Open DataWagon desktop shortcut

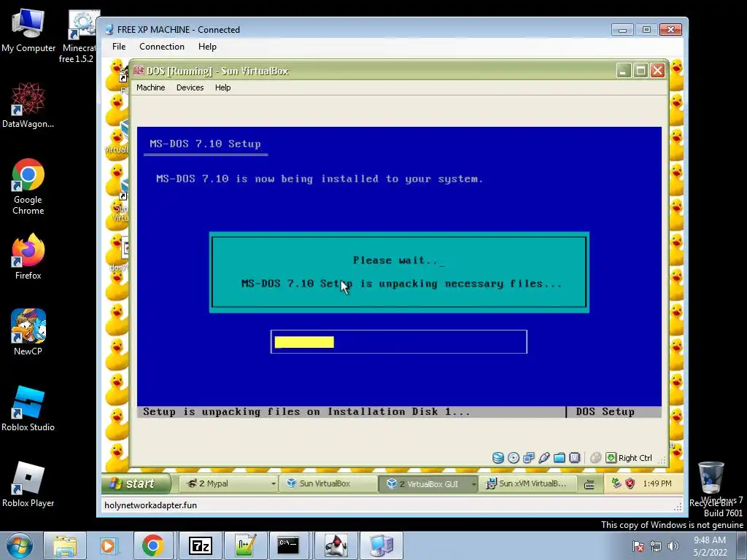tap(28, 106)
